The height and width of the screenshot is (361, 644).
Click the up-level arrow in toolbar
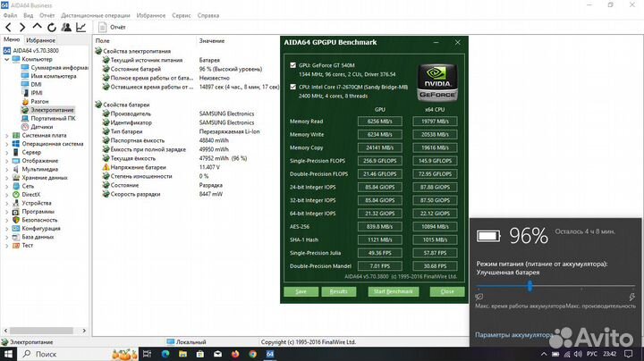point(37,27)
